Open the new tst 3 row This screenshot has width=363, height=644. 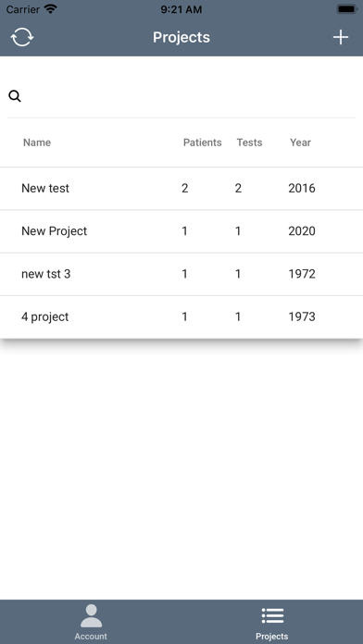click(181, 274)
